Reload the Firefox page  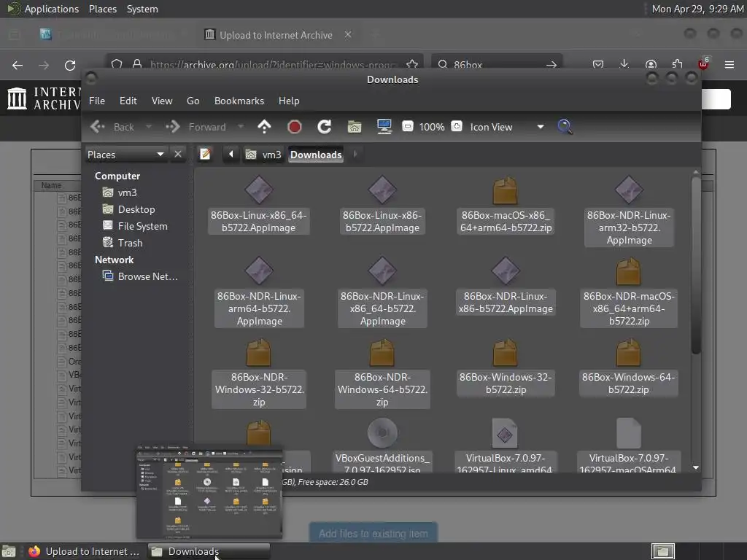[x=70, y=65]
